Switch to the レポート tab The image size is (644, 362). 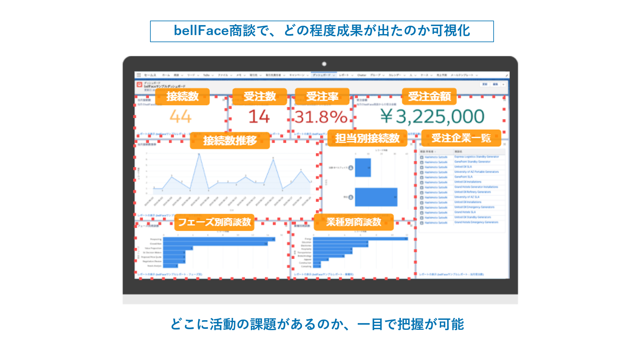point(344,75)
